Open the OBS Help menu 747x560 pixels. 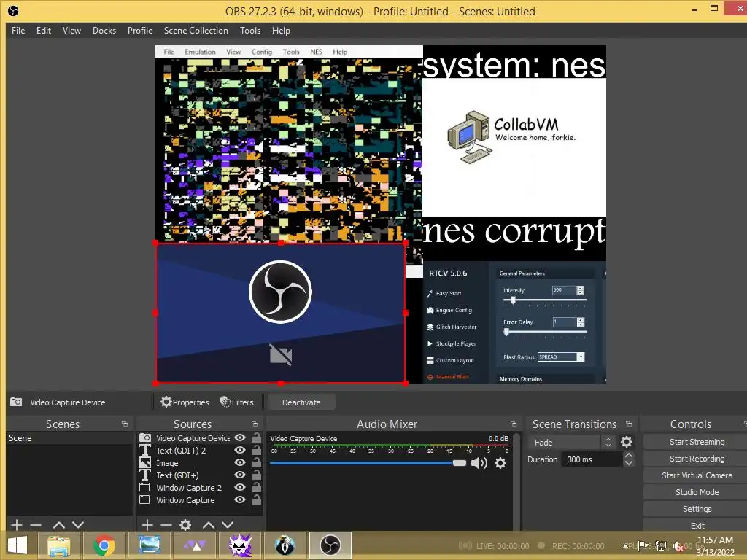coord(281,31)
